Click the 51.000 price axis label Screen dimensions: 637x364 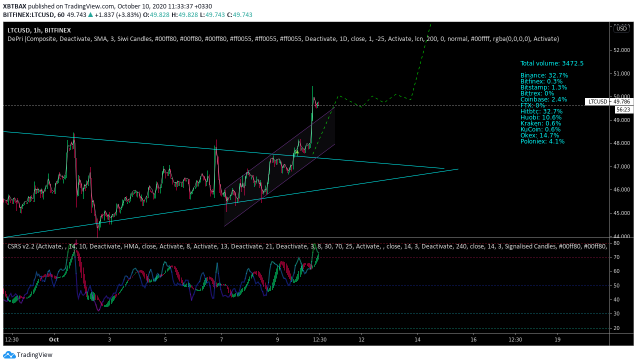pyautogui.click(x=622, y=73)
